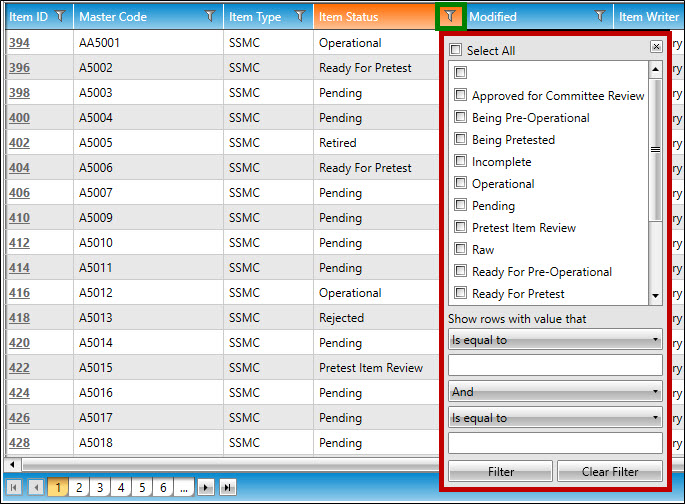Go to next page using arrow
Viewport: 685px width, 504px height.
coord(206,487)
